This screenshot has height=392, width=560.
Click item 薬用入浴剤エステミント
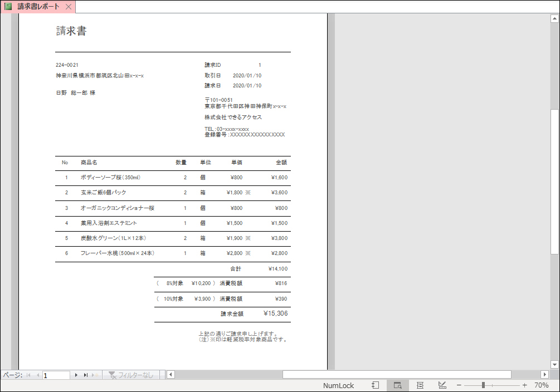(109, 223)
